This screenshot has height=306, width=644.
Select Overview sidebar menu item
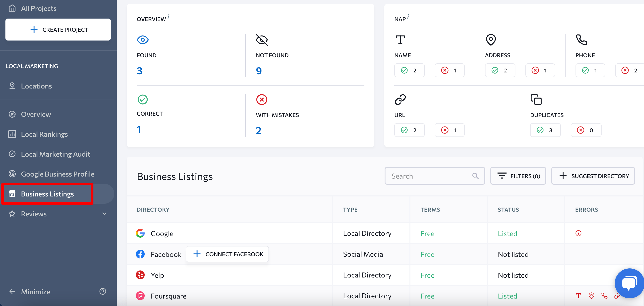pos(36,115)
